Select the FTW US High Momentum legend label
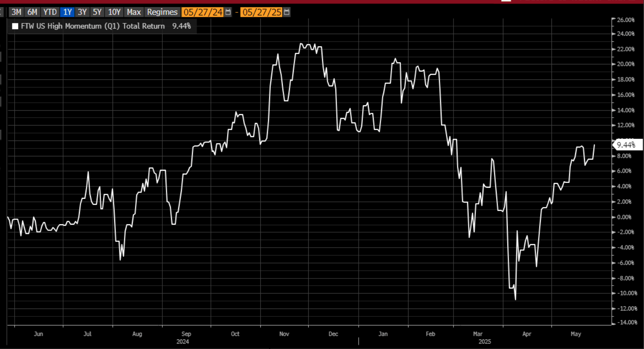 93,26
